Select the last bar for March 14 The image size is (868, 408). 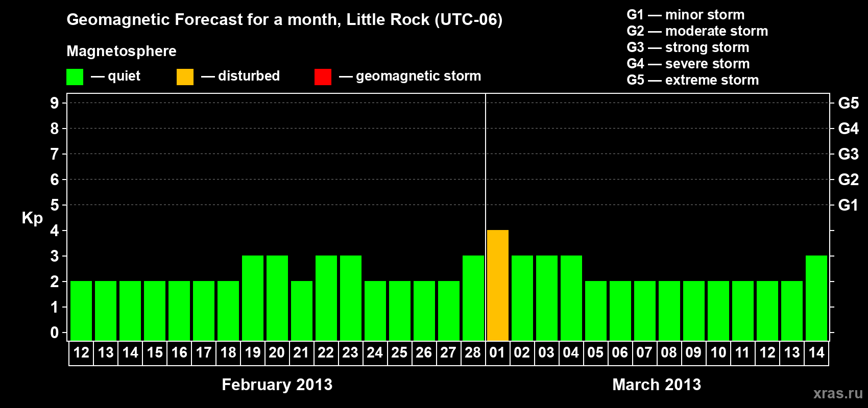[816, 298]
